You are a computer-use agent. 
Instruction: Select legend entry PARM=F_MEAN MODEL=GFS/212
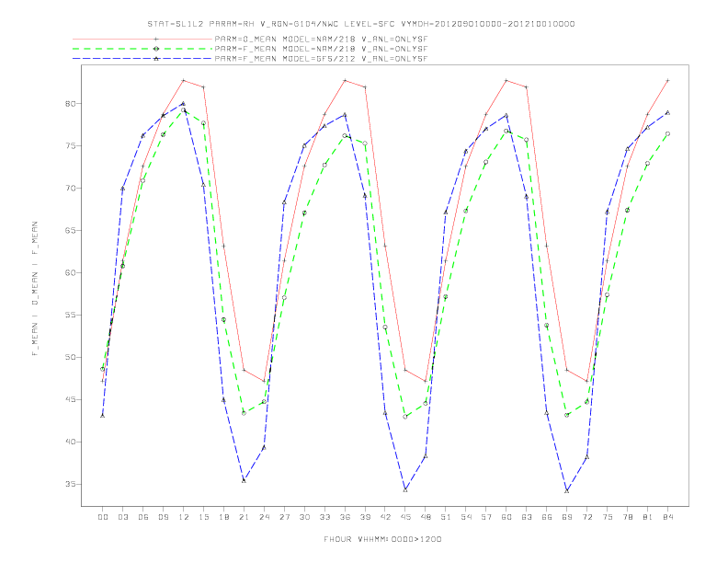pos(321,59)
